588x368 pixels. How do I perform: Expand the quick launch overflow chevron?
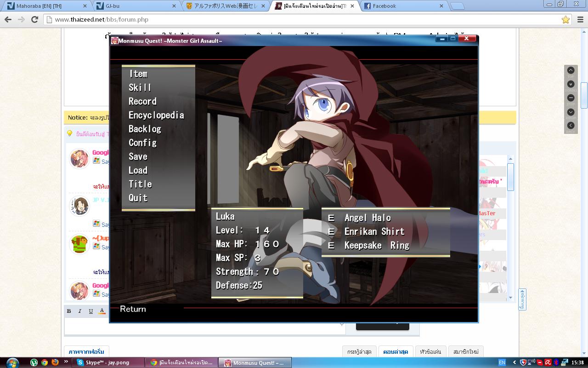point(67,362)
